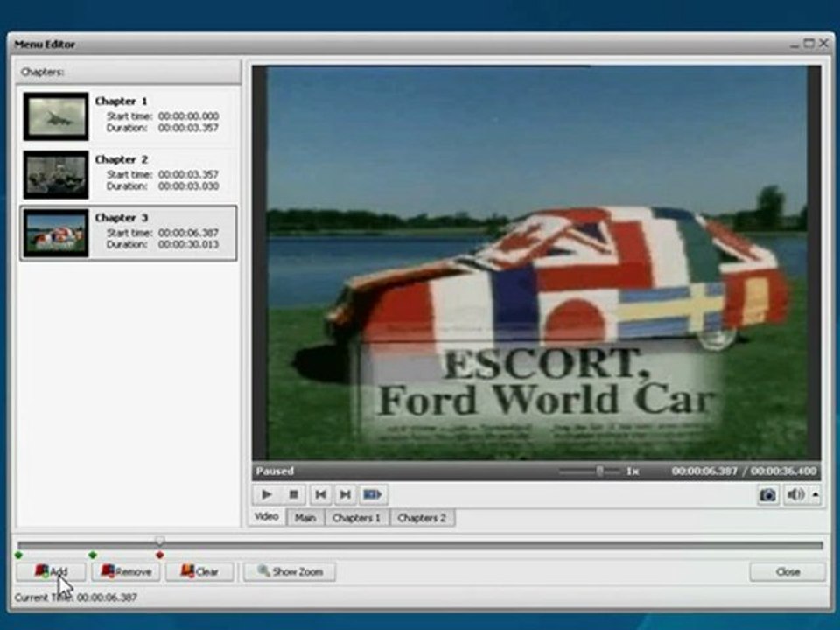Click the 1x speed label

(633, 472)
